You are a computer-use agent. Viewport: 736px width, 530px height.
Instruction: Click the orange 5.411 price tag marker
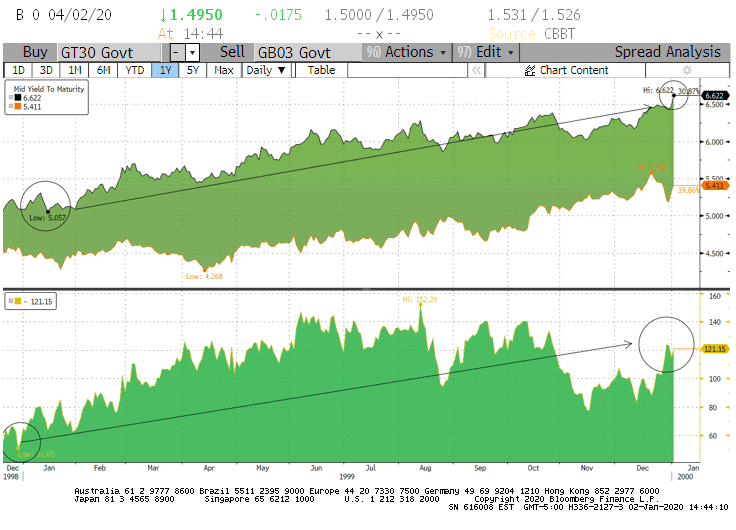tap(714, 185)
